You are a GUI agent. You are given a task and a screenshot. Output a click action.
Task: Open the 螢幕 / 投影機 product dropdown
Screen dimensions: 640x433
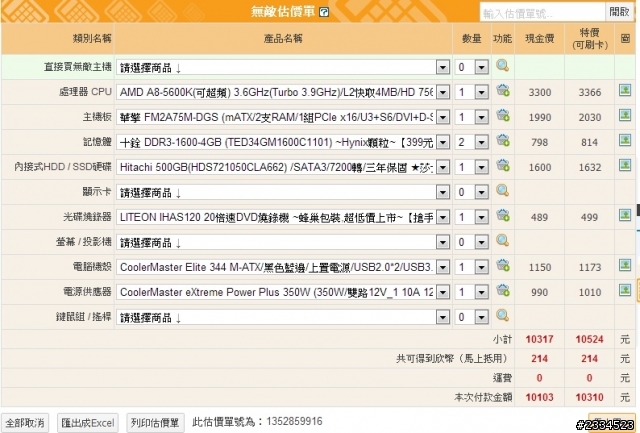click(283, 242)
